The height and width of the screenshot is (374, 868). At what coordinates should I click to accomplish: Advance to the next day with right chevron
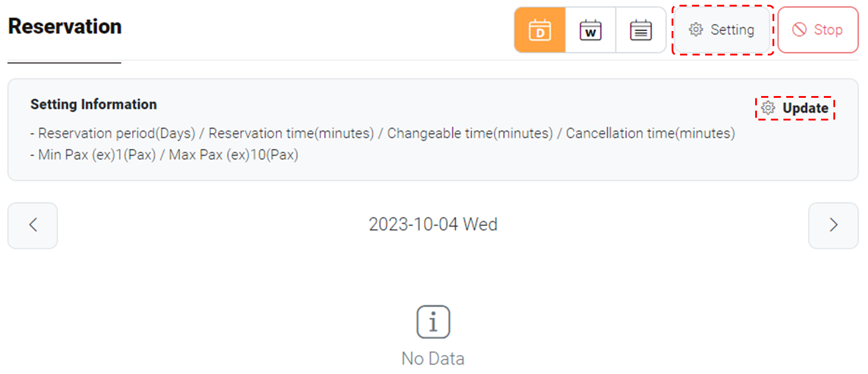pos(833,225)
